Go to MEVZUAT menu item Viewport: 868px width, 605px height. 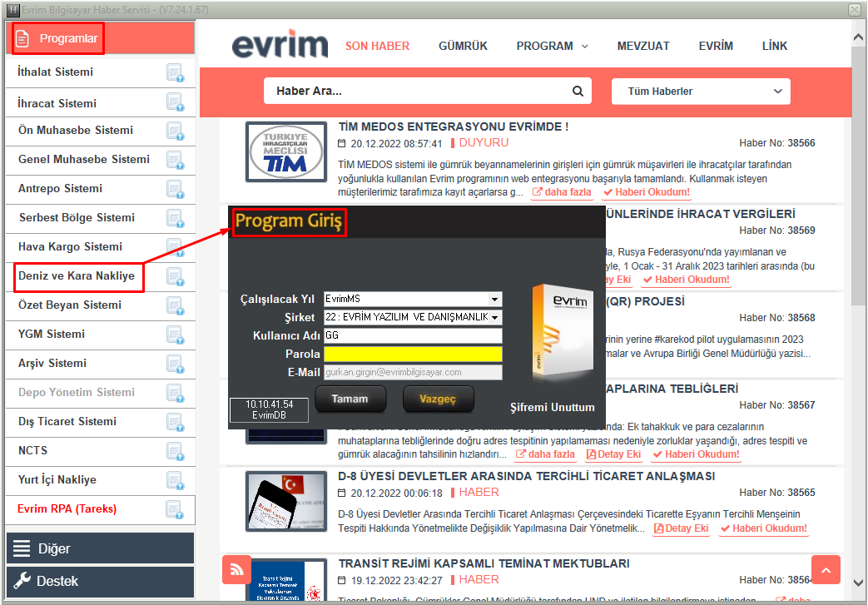pyautogui.click(x=643, y=46)
